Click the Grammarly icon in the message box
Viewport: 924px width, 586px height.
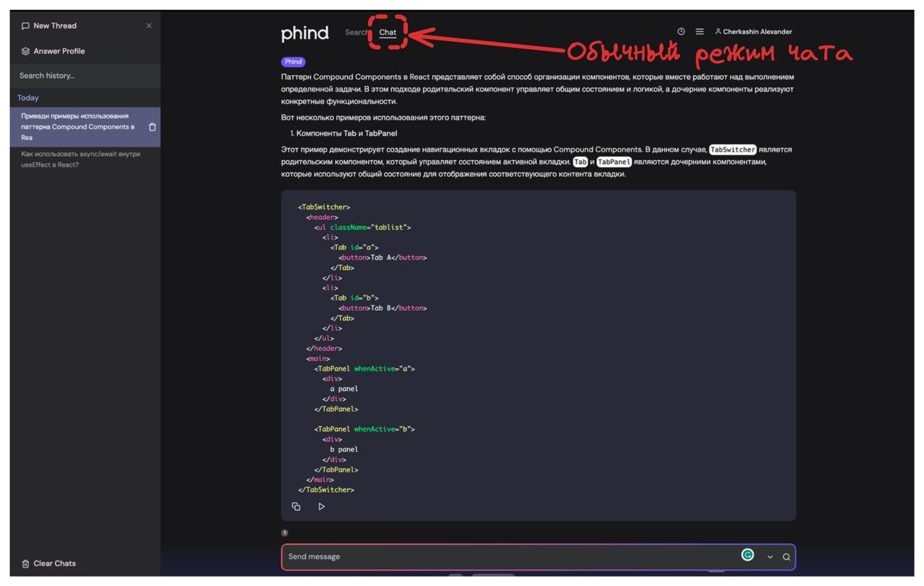coord(747,556)
